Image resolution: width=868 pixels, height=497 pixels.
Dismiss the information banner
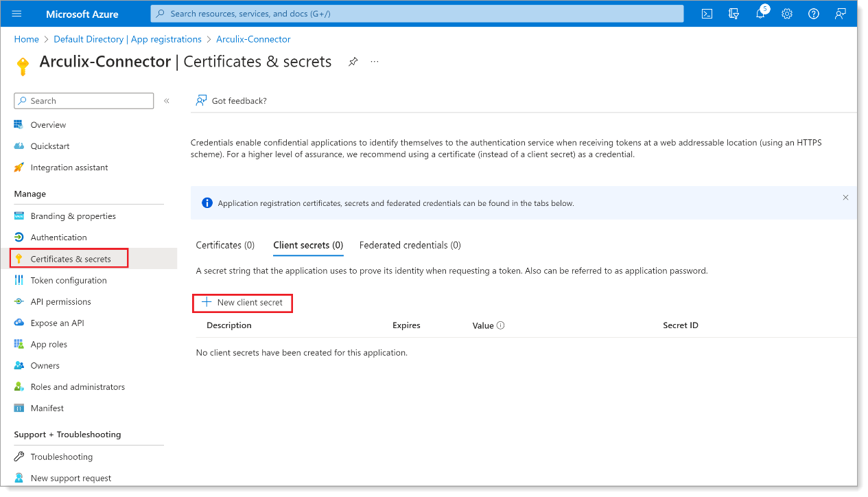845,198
